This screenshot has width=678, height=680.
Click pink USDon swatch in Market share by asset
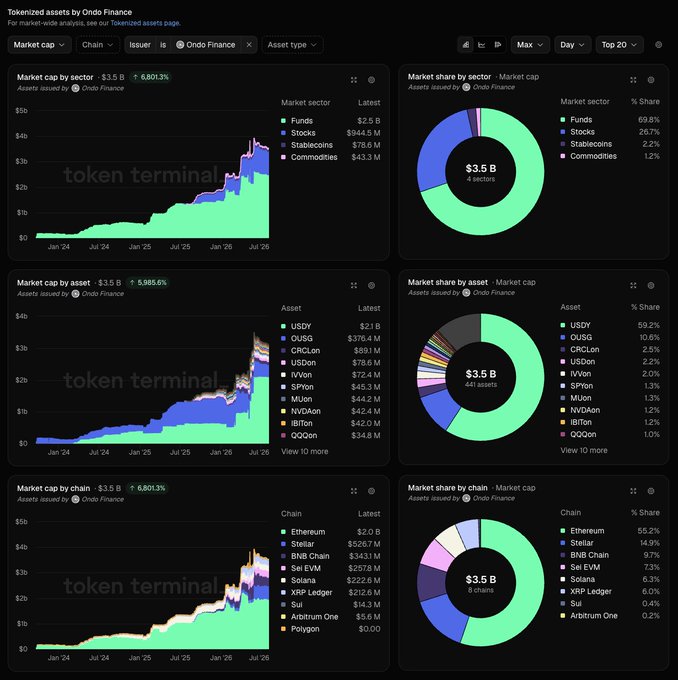pos(563,362)
